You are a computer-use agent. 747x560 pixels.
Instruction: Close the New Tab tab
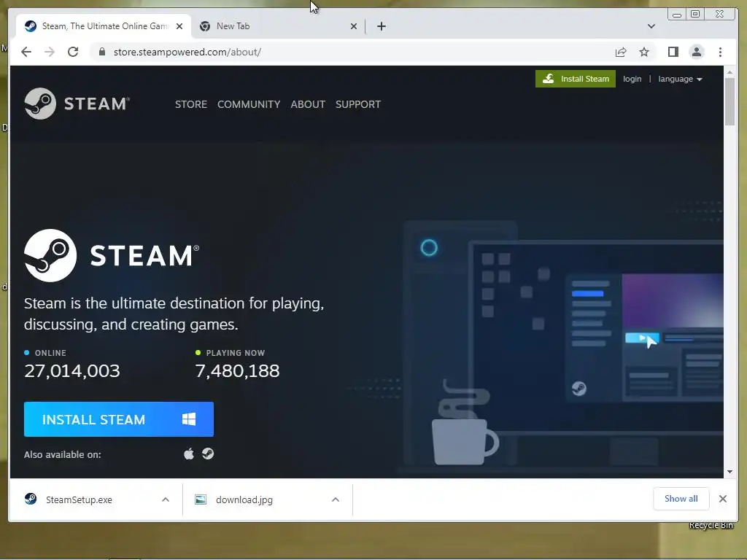(x=354, y=26)
